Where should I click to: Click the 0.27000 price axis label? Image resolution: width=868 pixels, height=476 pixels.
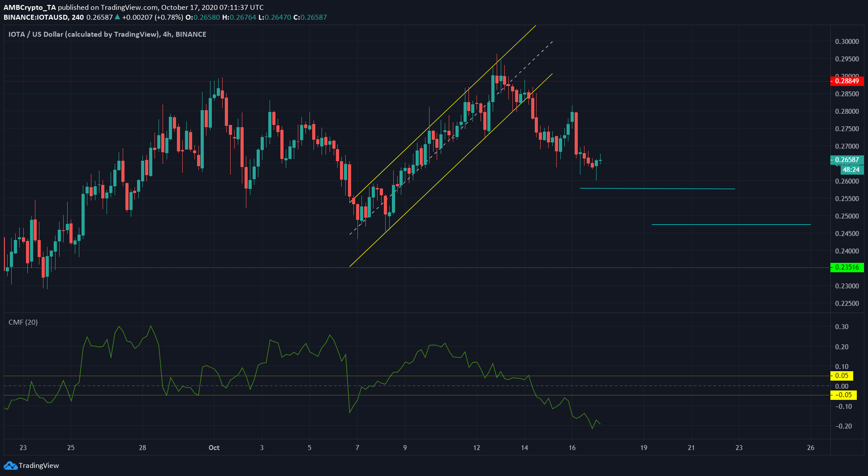pyautogui.click(x=847, y=146)
